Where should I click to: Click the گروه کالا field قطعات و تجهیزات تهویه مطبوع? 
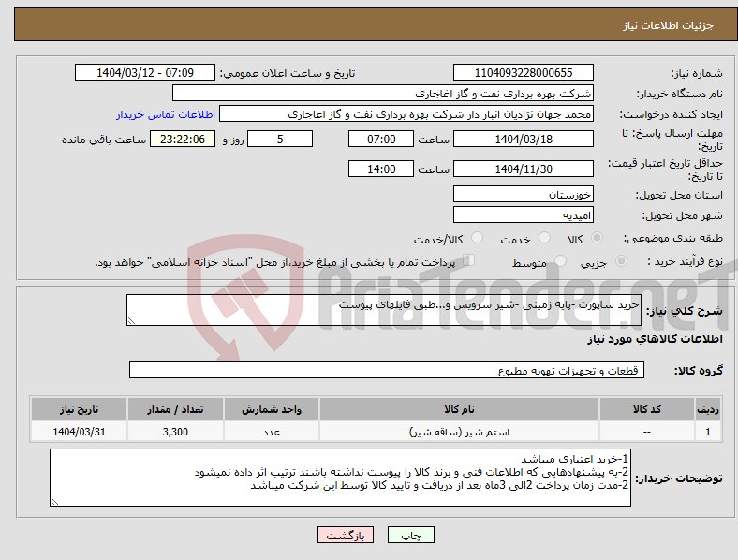[387, 370]
